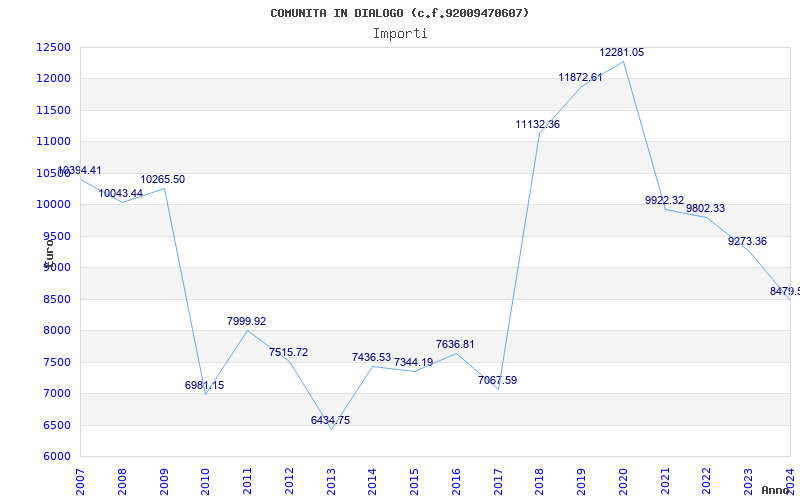The width and height of the screenshot is (800, 500).
Task: Click the Importi subtitle
Action: coord(400,34)
